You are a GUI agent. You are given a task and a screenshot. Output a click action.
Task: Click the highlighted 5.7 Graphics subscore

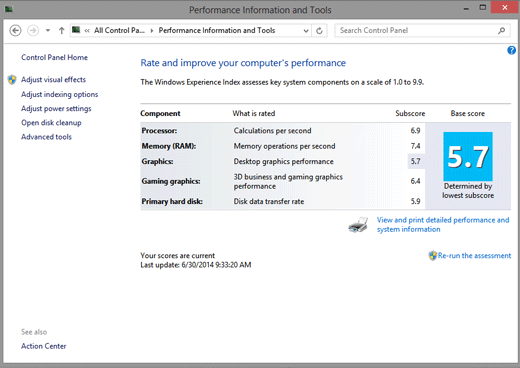point(415,161)
